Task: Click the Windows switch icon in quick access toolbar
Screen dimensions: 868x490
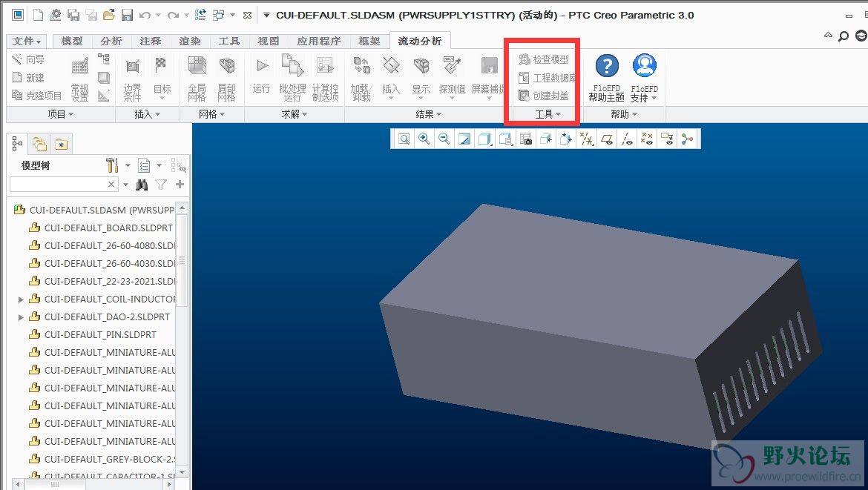Action: (219, 15)
